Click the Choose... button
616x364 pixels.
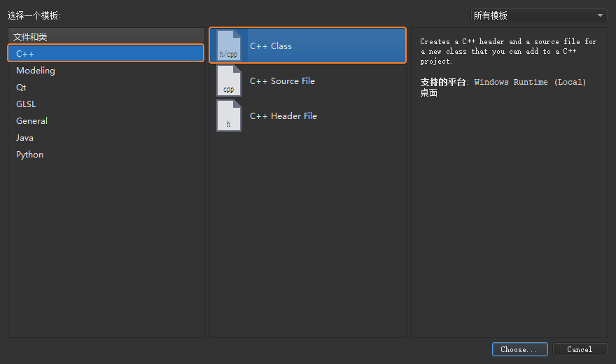519,349
